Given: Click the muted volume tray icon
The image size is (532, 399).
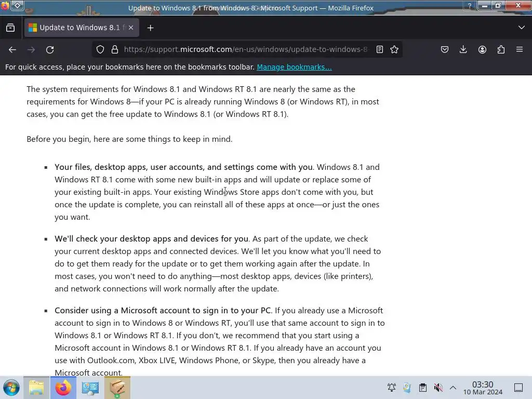Looking at the screenshot, I should coord(438,388).
